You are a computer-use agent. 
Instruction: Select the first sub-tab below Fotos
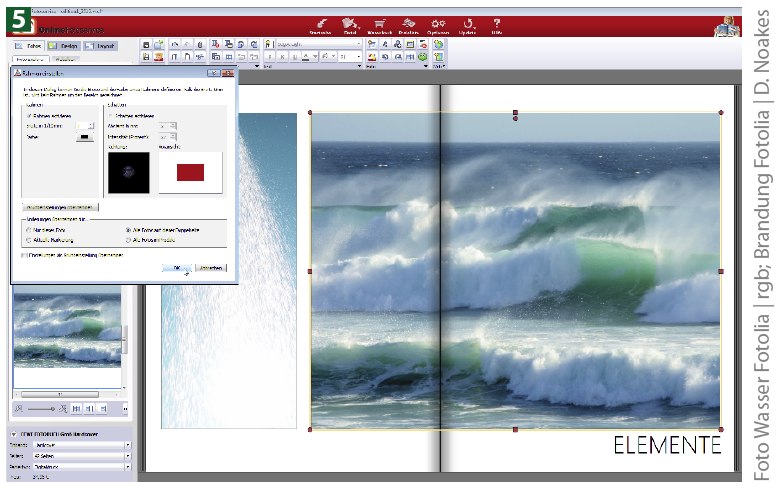pos(30,59)
